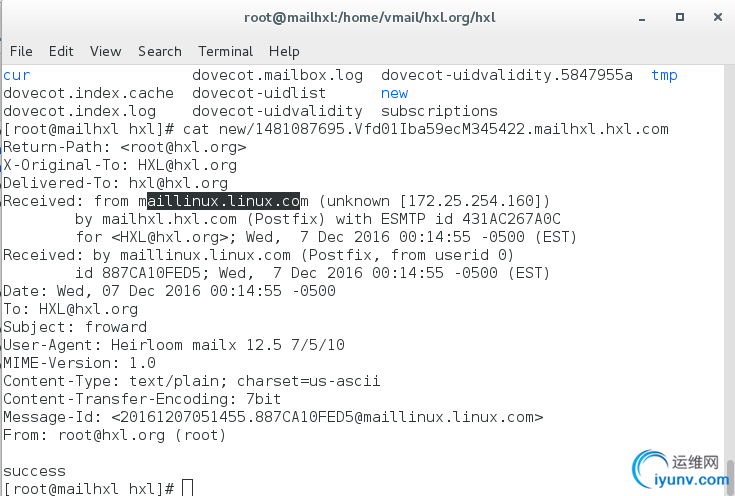
Task: Open the Search menu
Action: click(x=159, y=51)
